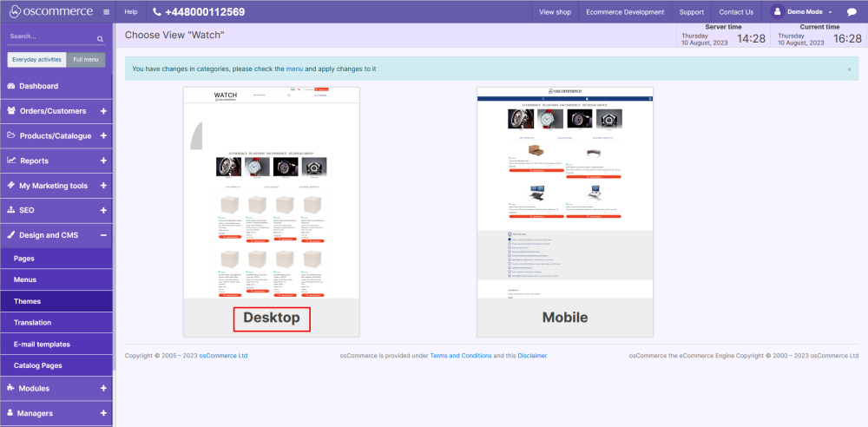Screen dimensions: 868x427
Task: Expand the Orders/Customers section
Action: coord(103,111)
